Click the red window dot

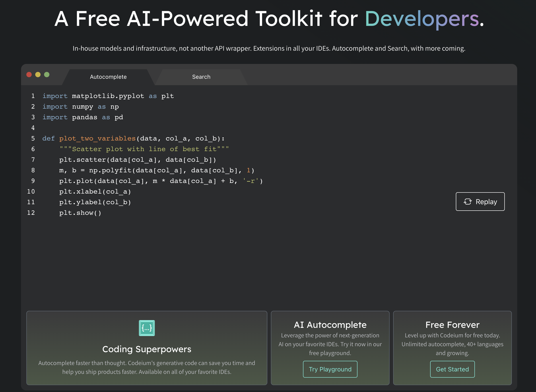(29, 75)
